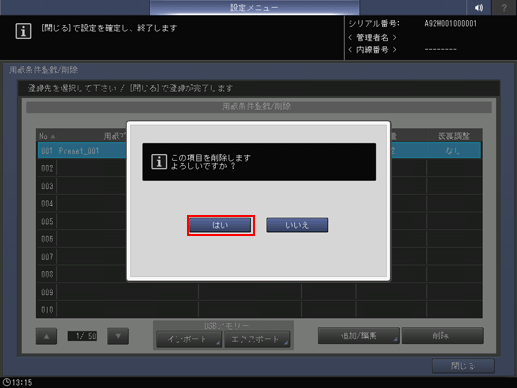Click the 表裏調整 column header
This screenshot has height=388, width=517.
[454, 136]
